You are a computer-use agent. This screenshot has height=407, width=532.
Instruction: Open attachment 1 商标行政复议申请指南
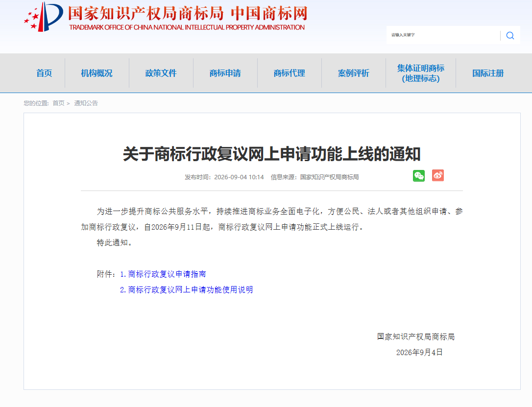(x=163, y=274)
